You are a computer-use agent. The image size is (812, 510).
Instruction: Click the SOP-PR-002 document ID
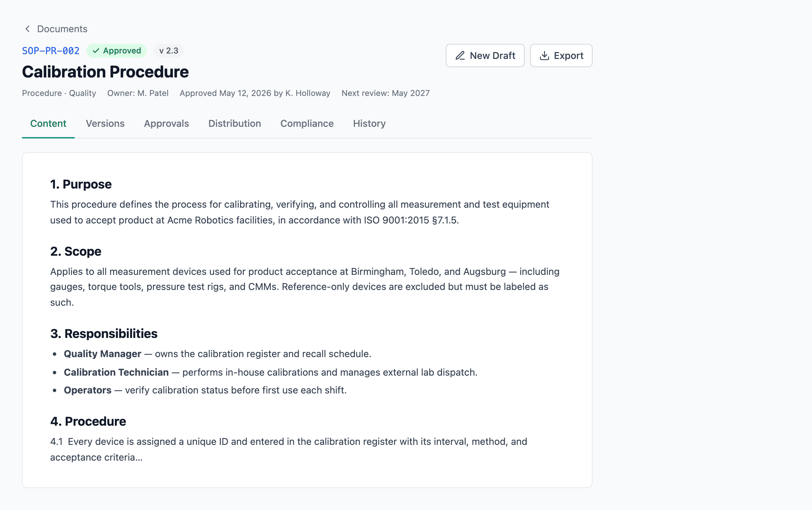[51, 51]
